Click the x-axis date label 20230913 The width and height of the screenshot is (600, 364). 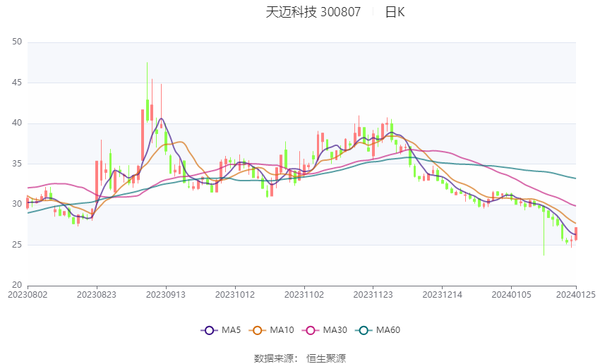166,295
